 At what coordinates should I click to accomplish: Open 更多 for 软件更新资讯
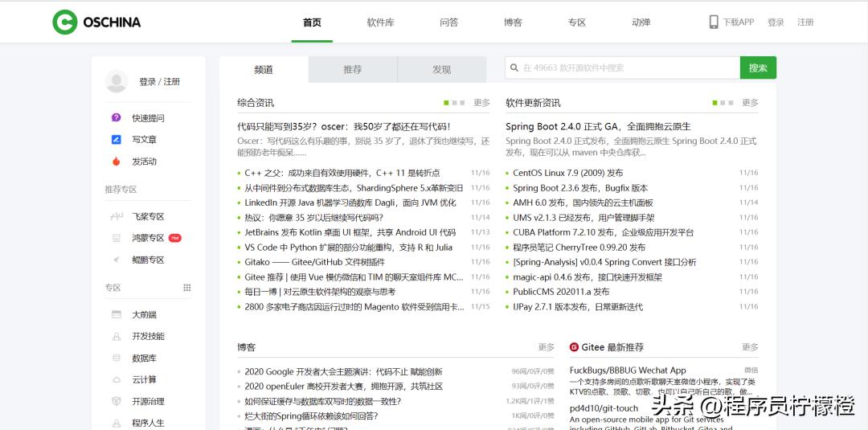(x=750, y=102)
